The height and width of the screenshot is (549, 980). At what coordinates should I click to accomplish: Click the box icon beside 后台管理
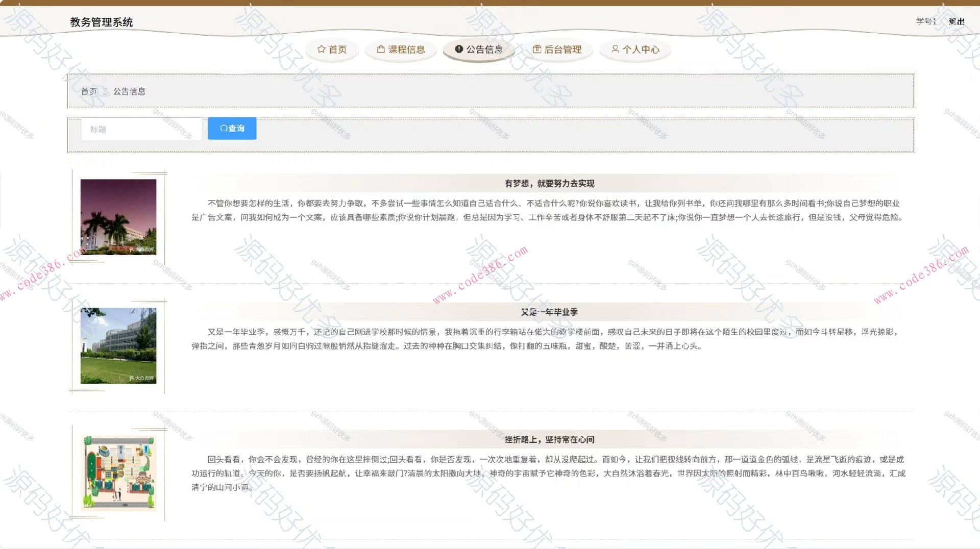537,49
